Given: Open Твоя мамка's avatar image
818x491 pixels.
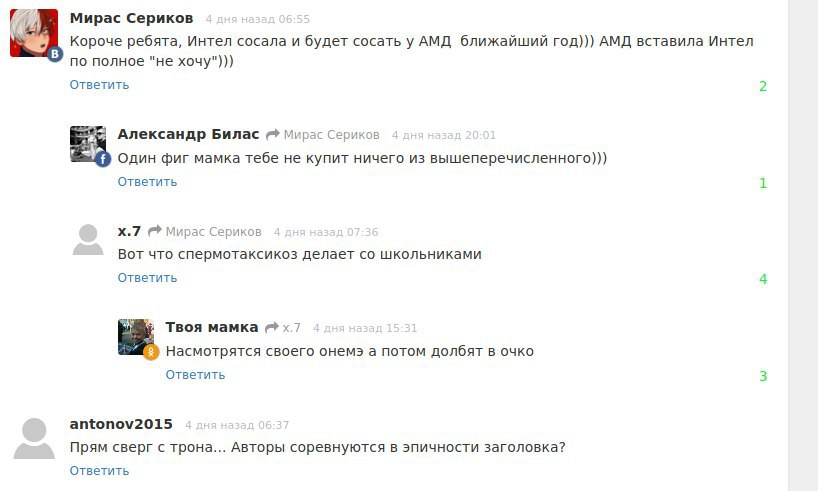Looking at the screenshot, I should (134, 336).
